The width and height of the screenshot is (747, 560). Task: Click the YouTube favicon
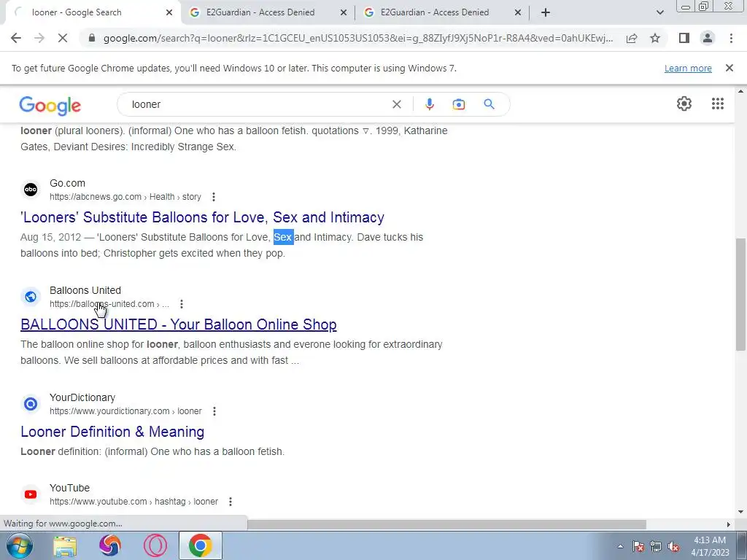(31, 494)
